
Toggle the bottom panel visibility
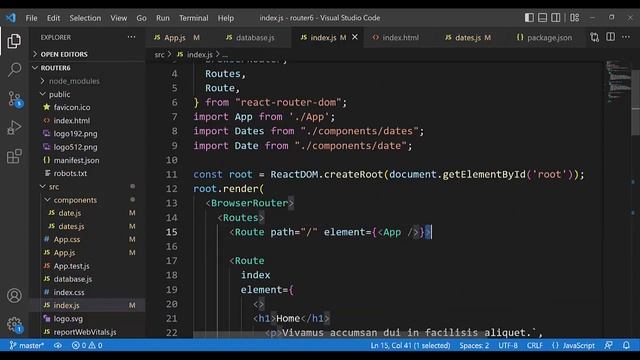[542, 18]
